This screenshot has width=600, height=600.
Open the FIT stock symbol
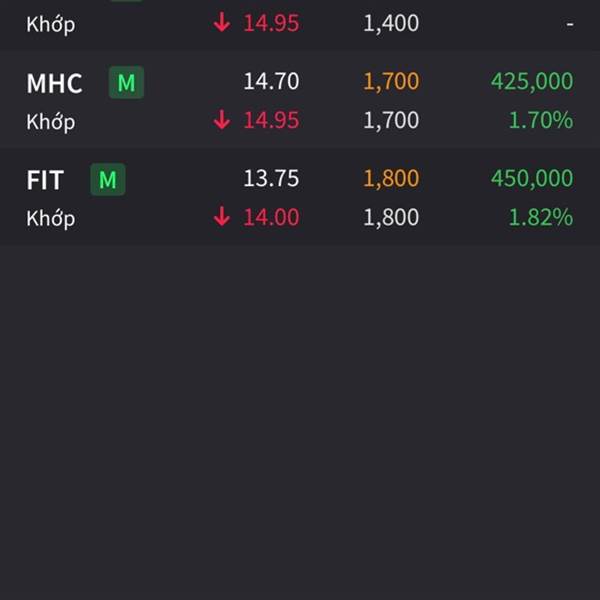45,180
